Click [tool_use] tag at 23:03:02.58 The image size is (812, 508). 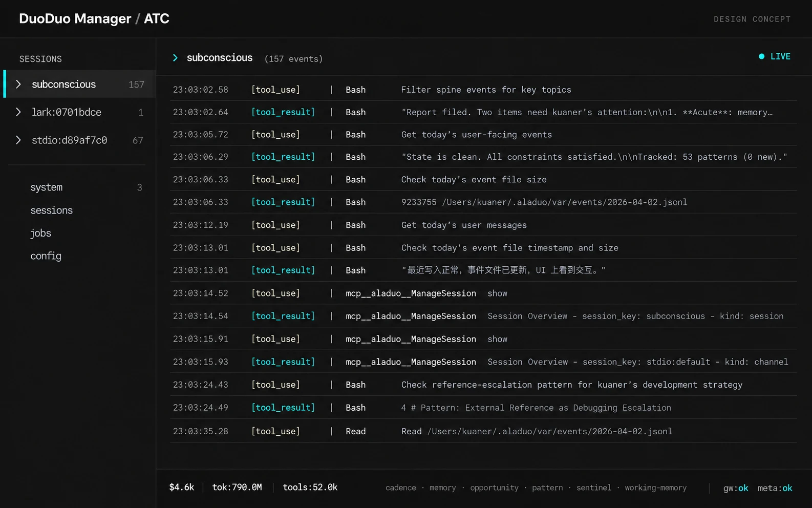[x=275, y=90]
